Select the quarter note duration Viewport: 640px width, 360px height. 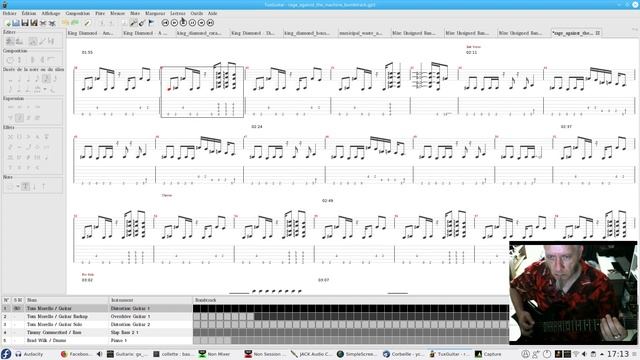(x=28, y=79)
